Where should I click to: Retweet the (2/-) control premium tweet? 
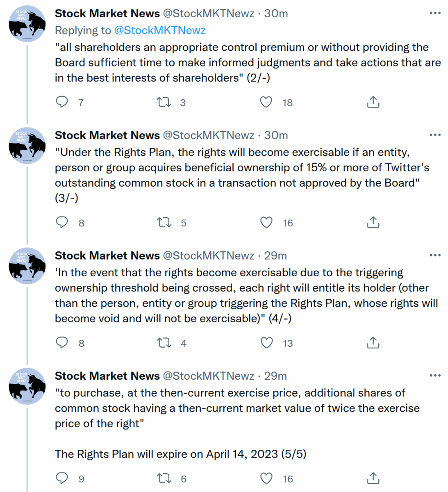pos(164,102)
